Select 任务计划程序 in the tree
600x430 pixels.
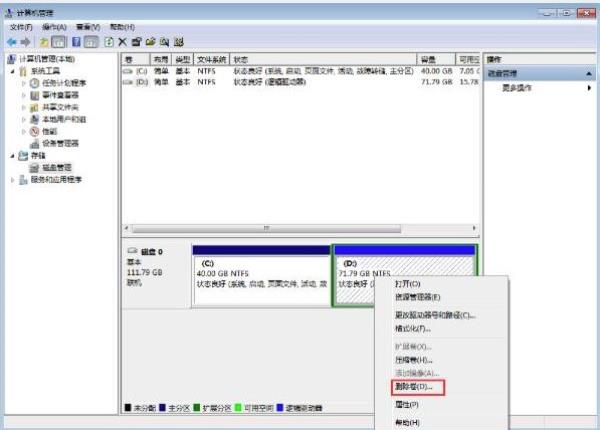coord(64,83)
